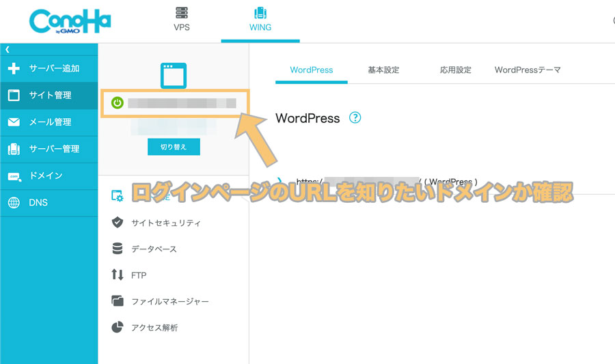The width and height of the screenshot is (615, 364).
Task: Click the WING server icon
Action: click(x=260, y=13)
